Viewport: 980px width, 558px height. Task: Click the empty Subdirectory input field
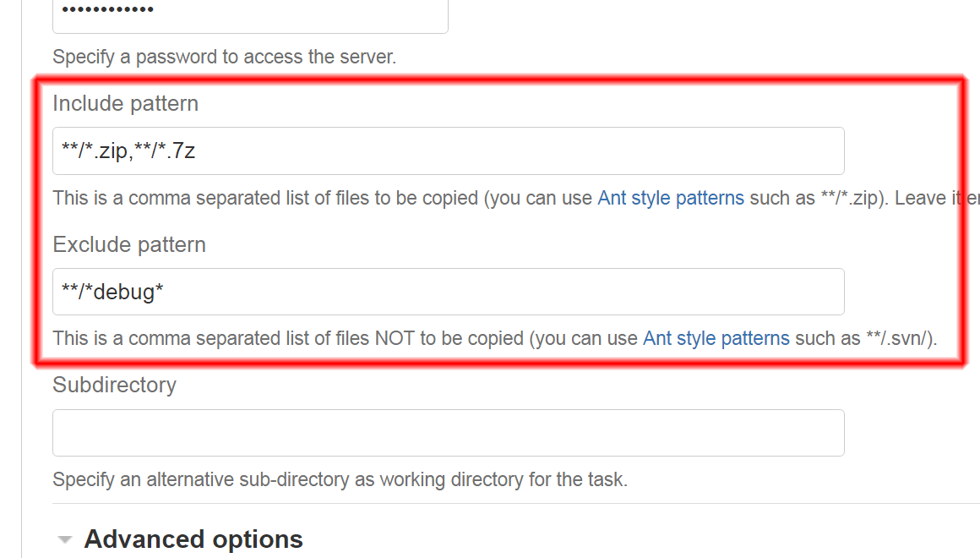[448, 433]
